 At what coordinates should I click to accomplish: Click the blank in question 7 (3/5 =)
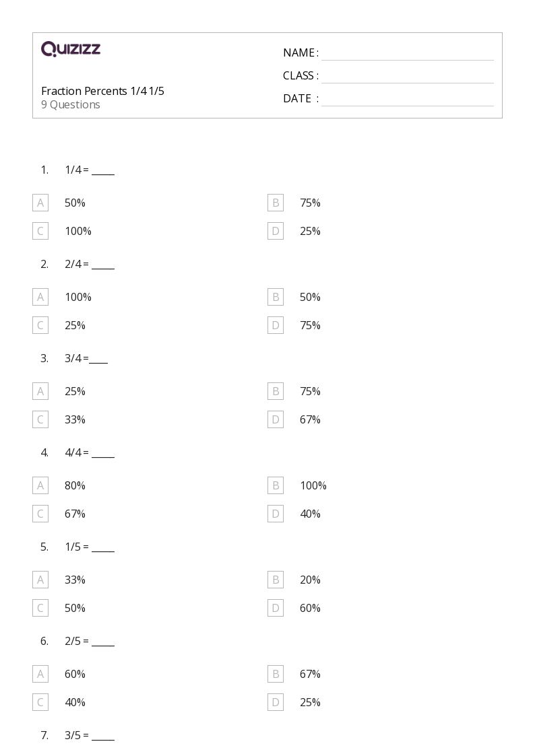103,736
